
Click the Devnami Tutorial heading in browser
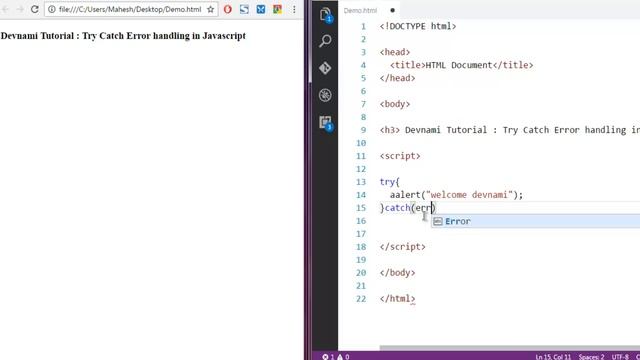point(123,36)
